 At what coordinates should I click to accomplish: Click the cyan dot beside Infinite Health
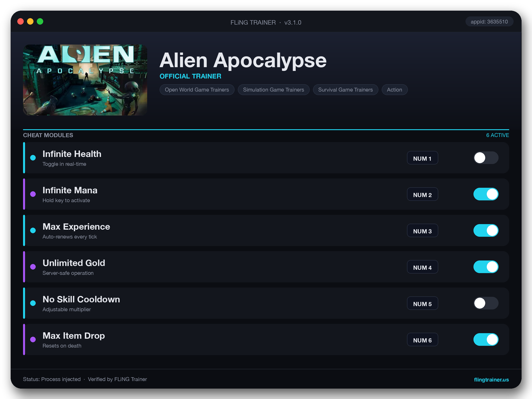(x=33, y=158)
